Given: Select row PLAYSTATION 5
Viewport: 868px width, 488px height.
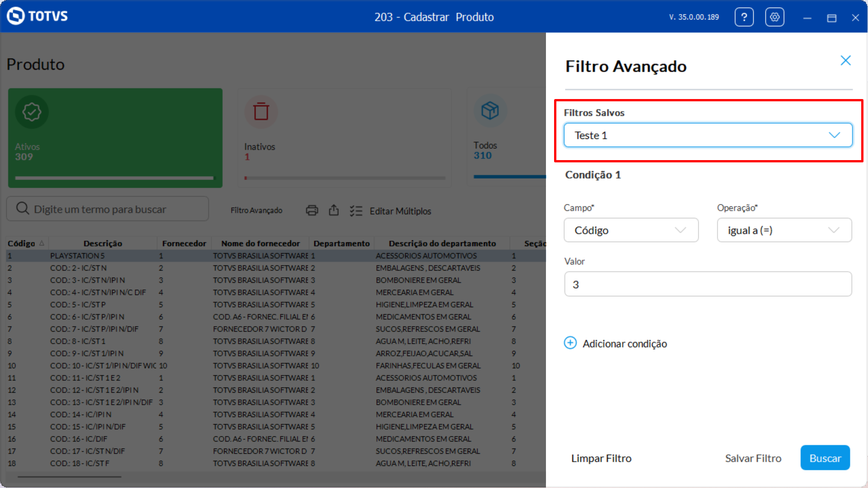Looking at the screenshot, I should point(276,256).
